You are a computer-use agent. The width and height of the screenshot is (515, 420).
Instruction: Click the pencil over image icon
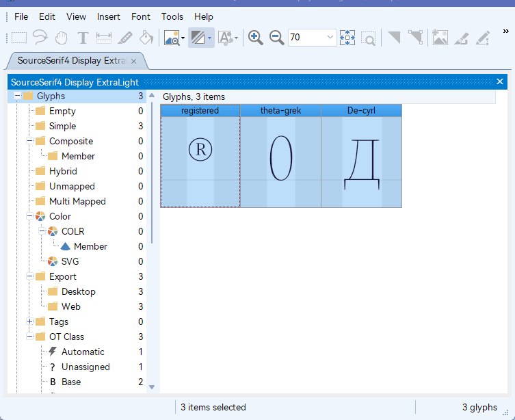[461, 38]
